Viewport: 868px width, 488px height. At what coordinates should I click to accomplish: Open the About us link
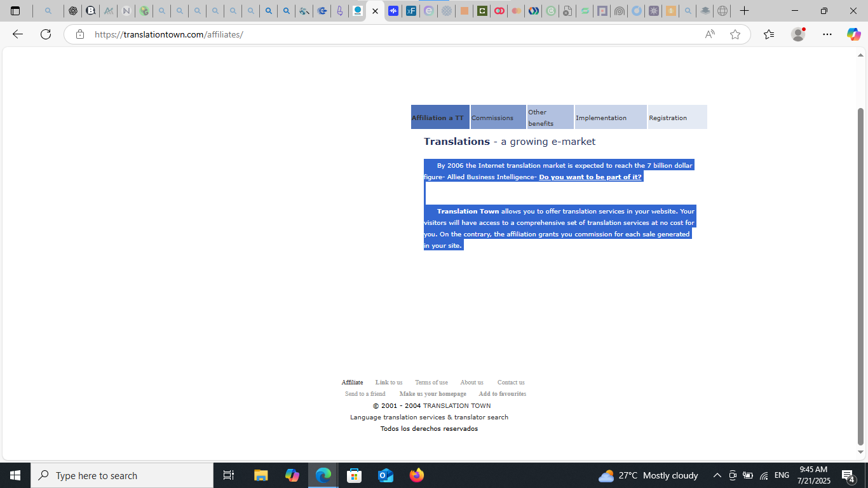coord(471,383)
